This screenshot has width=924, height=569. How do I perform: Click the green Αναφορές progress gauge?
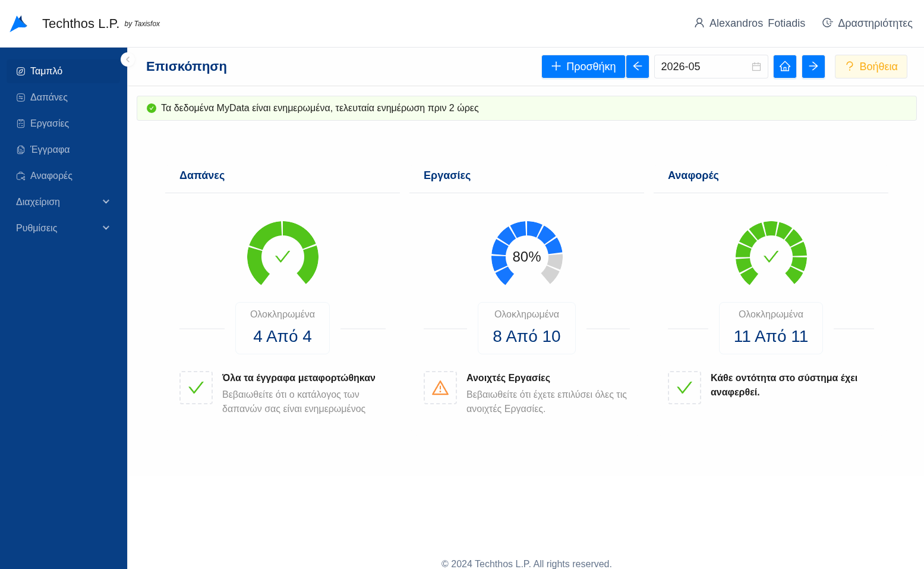click(771, 253)
